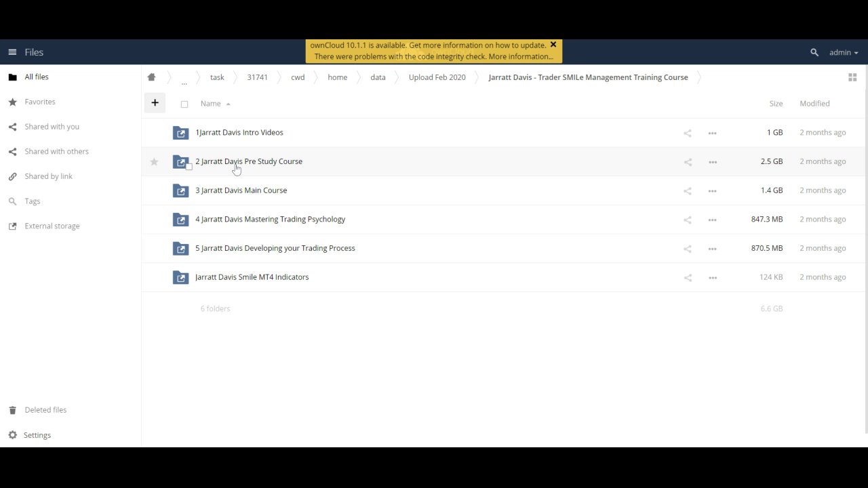
Task: Click the current Trader SMILe course breadcrumb
Action: pyautogui.click(x=588, y=77)
